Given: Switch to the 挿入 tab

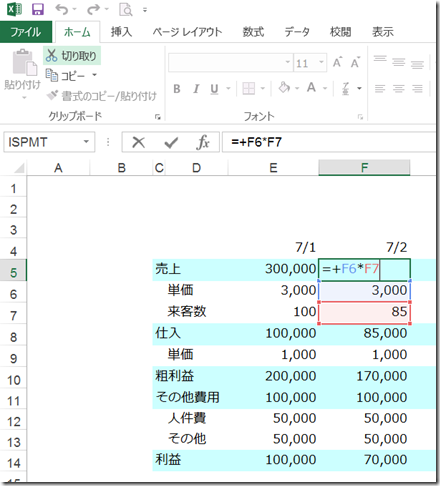Looking at the screenshot, I should point(121,32).
